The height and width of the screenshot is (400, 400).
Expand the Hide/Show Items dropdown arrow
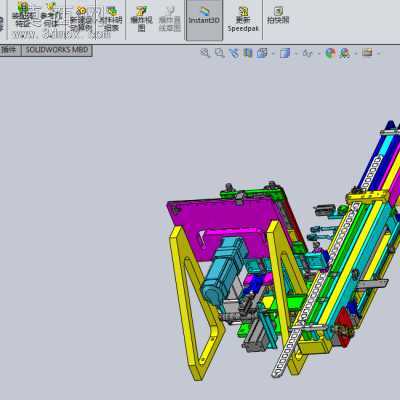pyautogui.click(x=319, y=53)
